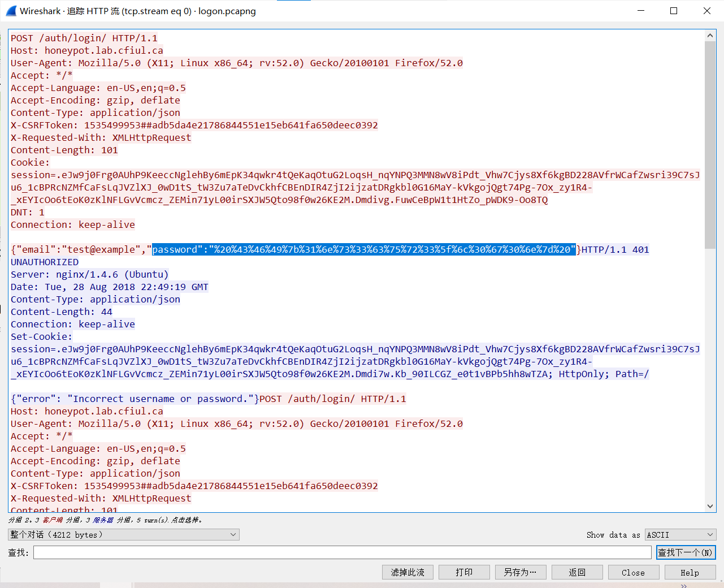Open Help for the stream dialog
This screenshot has width=724, height=588.
point(690,572)
